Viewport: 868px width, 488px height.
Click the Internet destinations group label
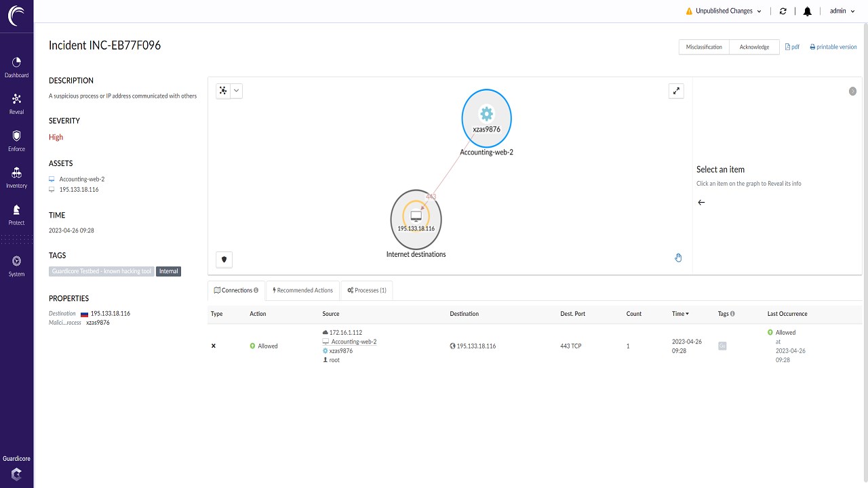(416, 254)
